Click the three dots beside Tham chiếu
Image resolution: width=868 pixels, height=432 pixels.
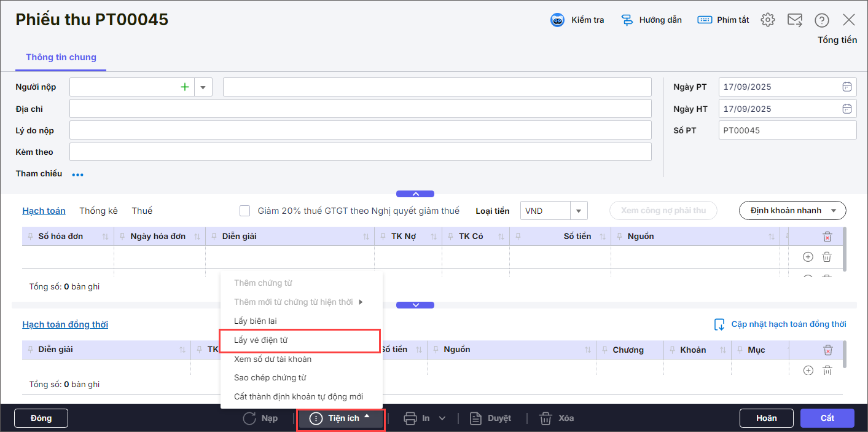coord(77,175)
